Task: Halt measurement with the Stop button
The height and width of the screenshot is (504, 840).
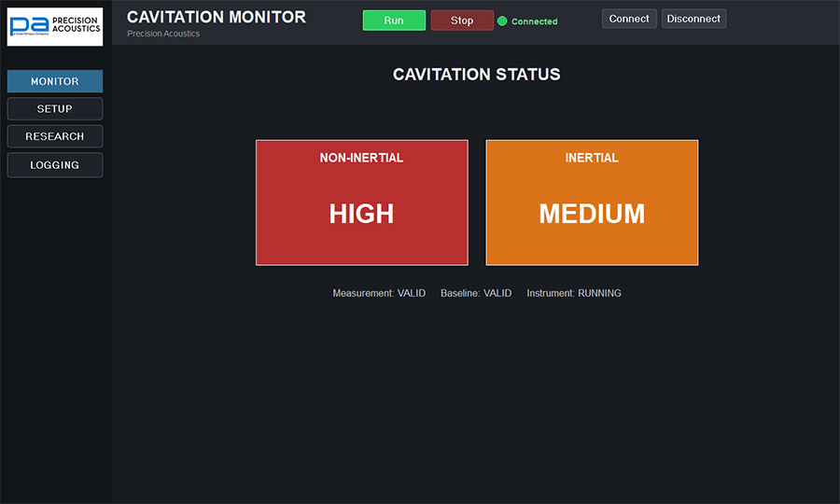Action: tap(462, 21)
